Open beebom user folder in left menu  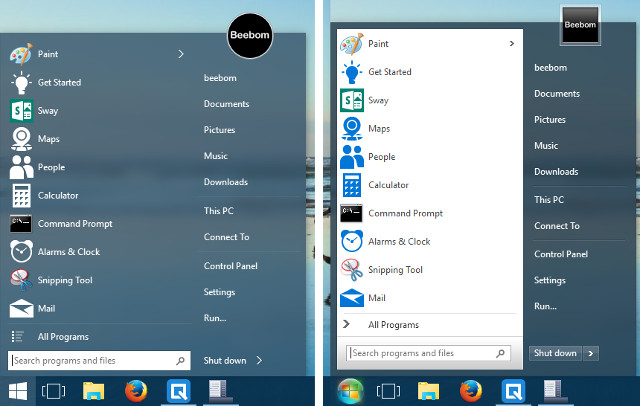tap(220, 78)
